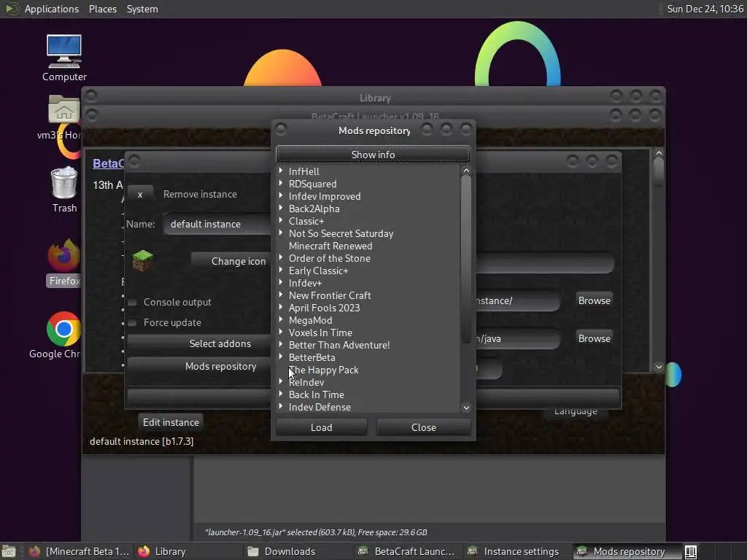The height and width of the screenshot is (560, 747).
Task: Select The Happy Pack in mods list
Action: pyautogui.click(x=324, y=370)
